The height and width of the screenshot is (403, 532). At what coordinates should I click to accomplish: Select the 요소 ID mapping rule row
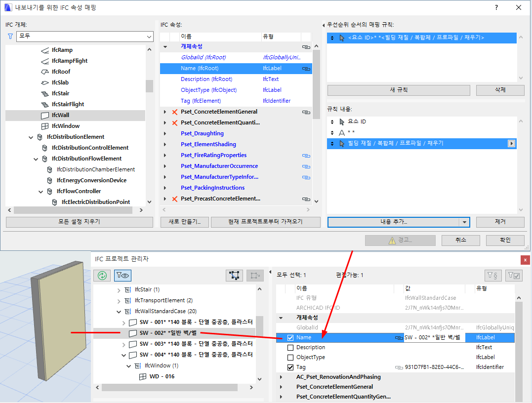[422, 38]
